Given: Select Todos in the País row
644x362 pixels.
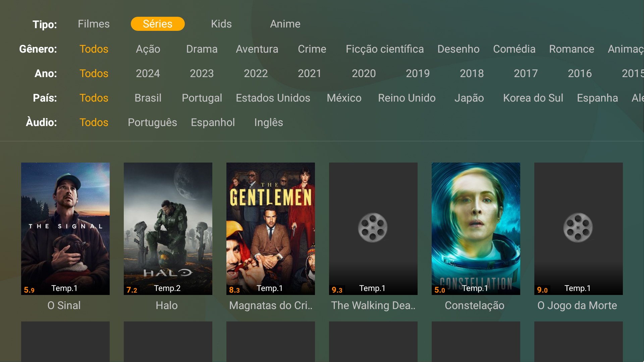Looking at the screenshot, I should pos(94,98).
